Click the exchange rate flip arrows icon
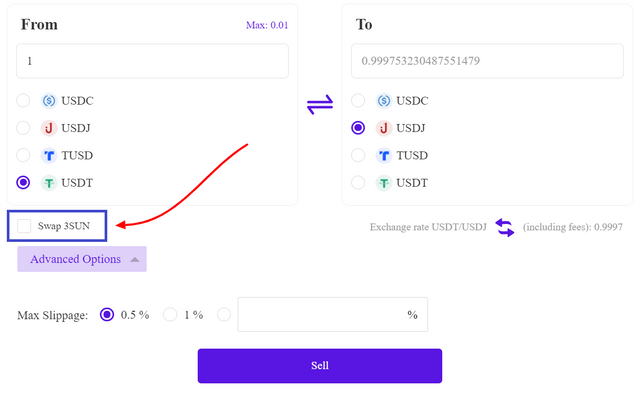The width and height of the screenshot is (640, 405). (x=504, y=227)
